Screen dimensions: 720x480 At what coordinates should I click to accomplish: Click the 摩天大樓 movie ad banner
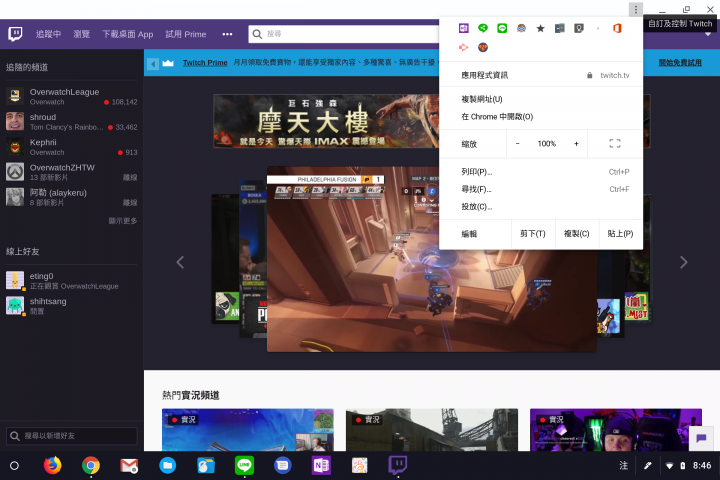tap(326, 121)
